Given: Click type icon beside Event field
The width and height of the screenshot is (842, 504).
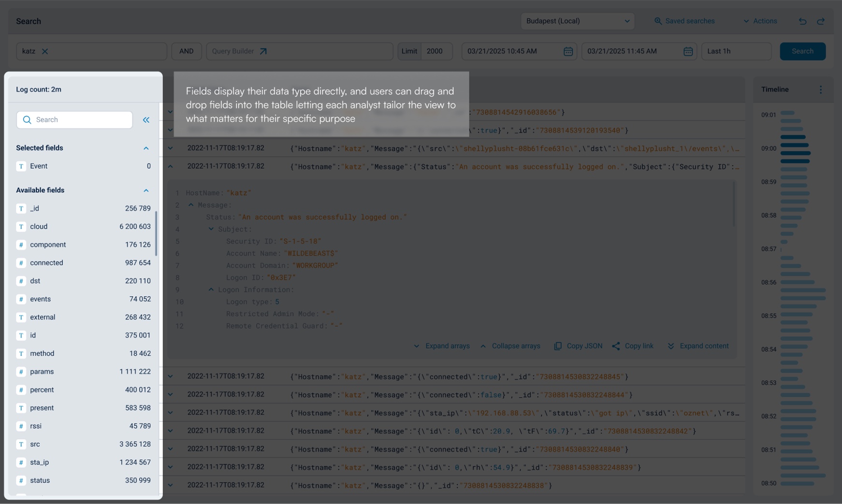Looking at the screenshot, I should click(x=21, y=166).
